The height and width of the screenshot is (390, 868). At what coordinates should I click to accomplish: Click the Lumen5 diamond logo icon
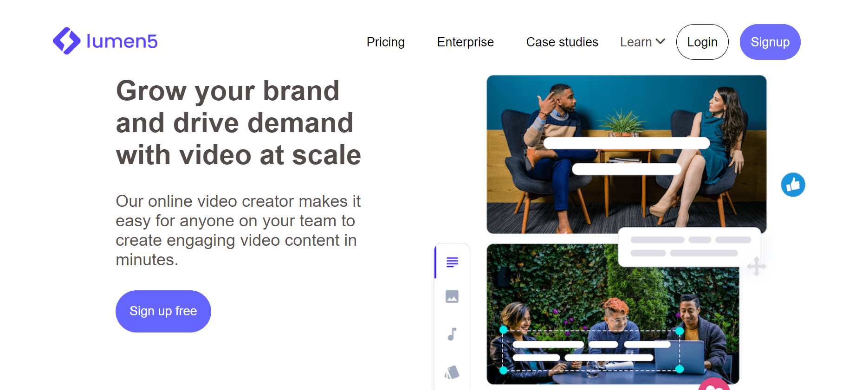coord(67,41)
